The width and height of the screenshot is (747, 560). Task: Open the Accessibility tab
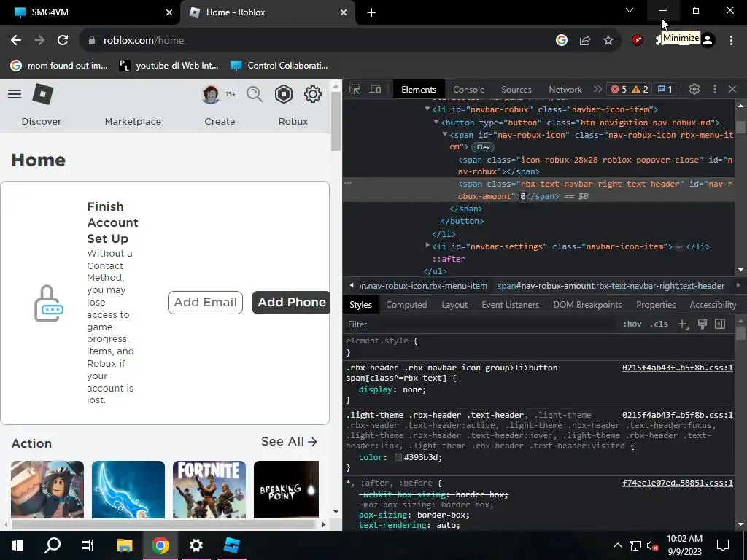[713, 305]
